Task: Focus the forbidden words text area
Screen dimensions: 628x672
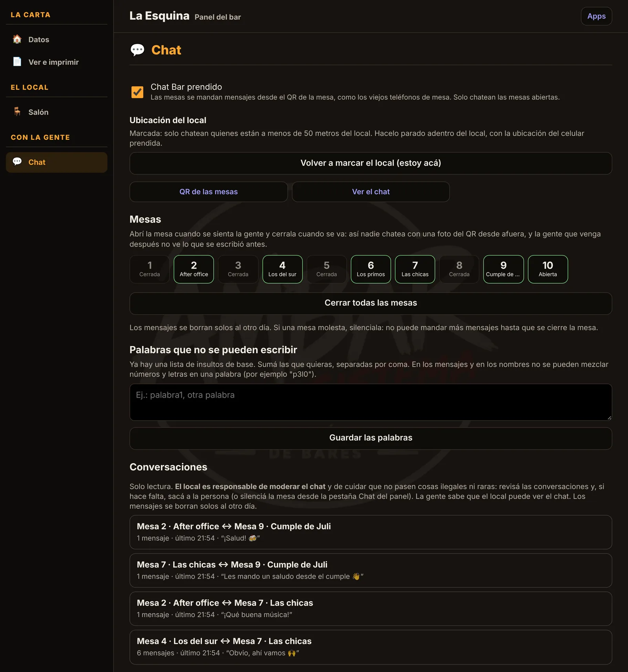Action: point(371,402)
